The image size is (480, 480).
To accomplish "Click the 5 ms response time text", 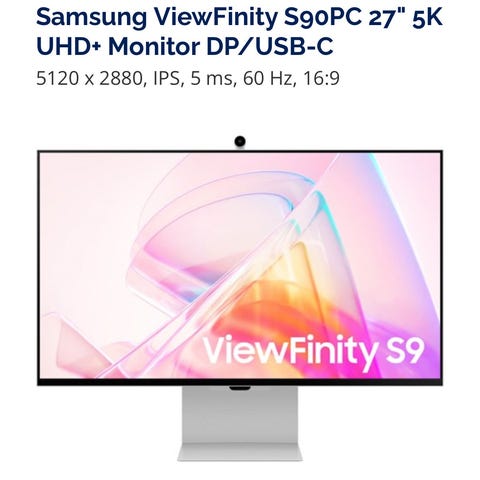I will click(213, 79).
